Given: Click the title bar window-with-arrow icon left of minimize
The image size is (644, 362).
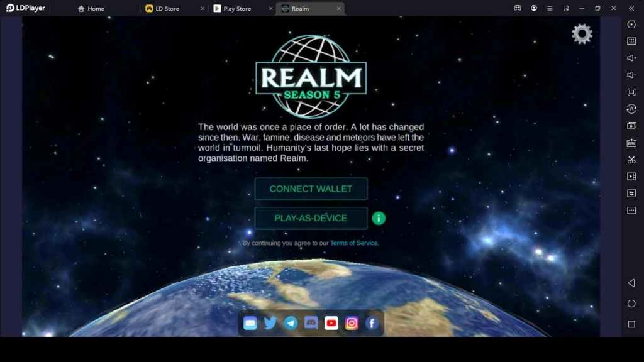Looking at the screenshot, I should pos(566,8).
